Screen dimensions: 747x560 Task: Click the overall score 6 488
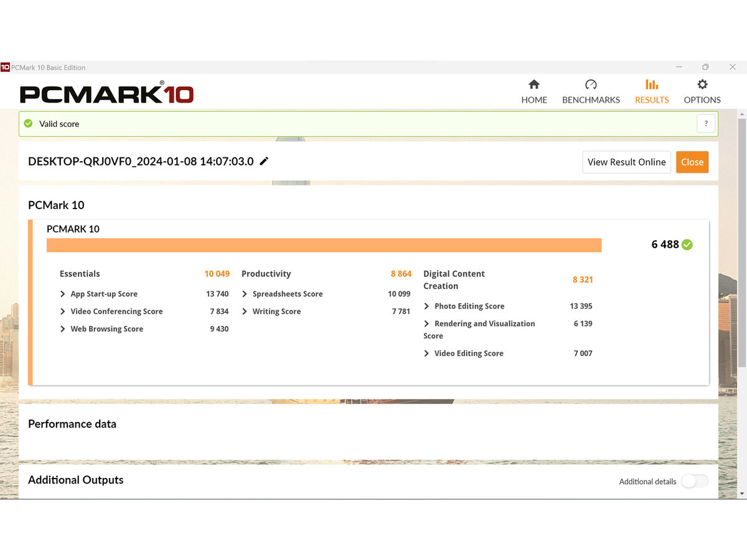tap(665, 245)
